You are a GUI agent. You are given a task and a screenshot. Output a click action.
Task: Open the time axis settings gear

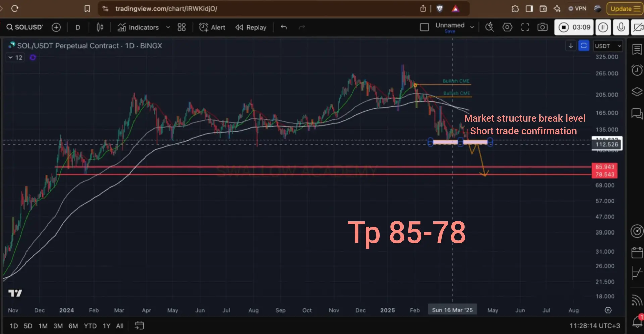click(x=608, y=310)
